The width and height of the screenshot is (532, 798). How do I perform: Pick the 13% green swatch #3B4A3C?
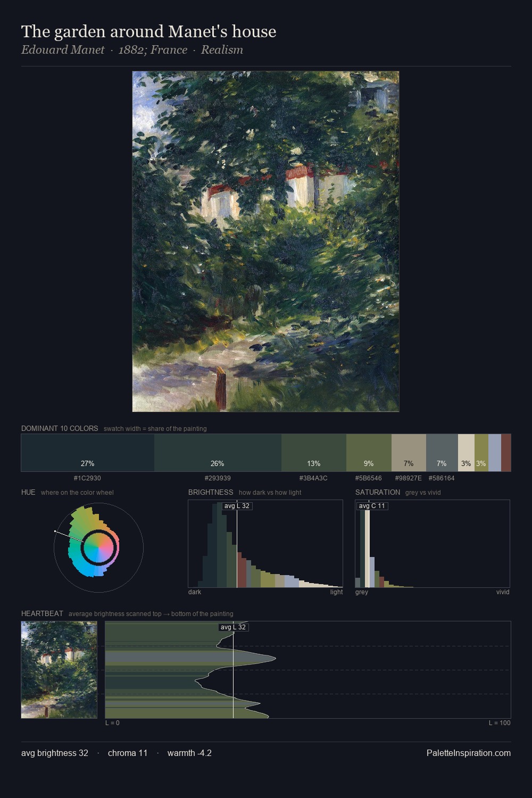click(x=314, y=453)
